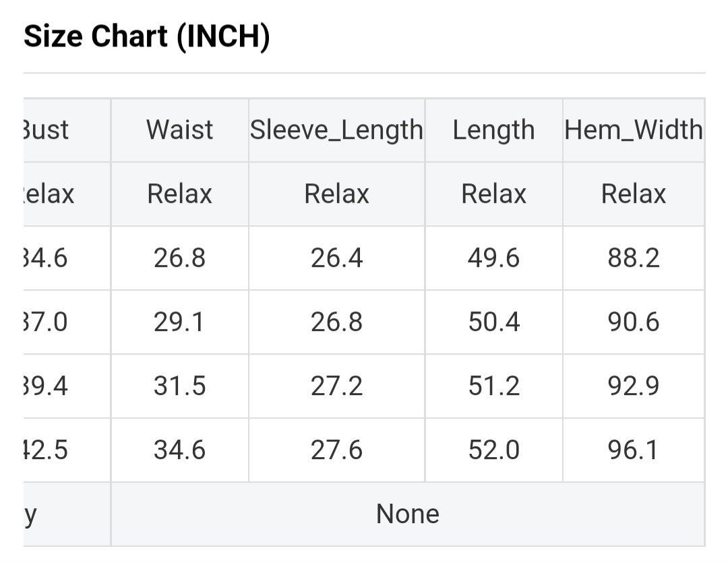Select the 31.5 waist cell
The image size is (728, 563).
(x=179, y=386)
